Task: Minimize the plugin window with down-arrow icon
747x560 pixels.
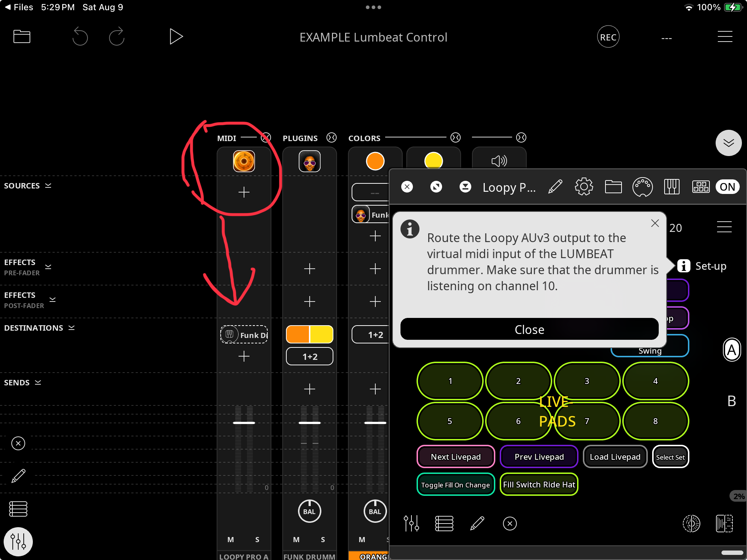Action: coord(465,187)
